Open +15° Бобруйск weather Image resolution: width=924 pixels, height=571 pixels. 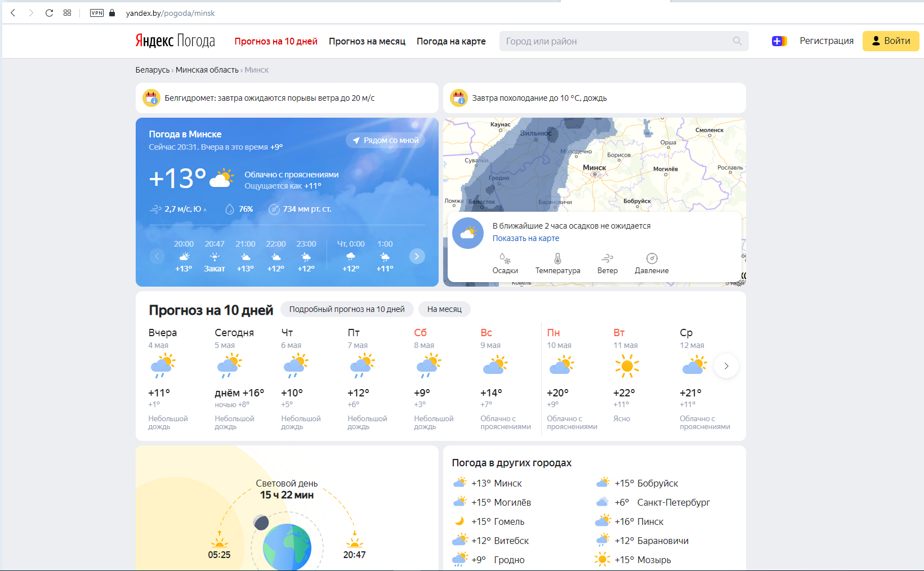pyautogui.click(x=637, y=483)
